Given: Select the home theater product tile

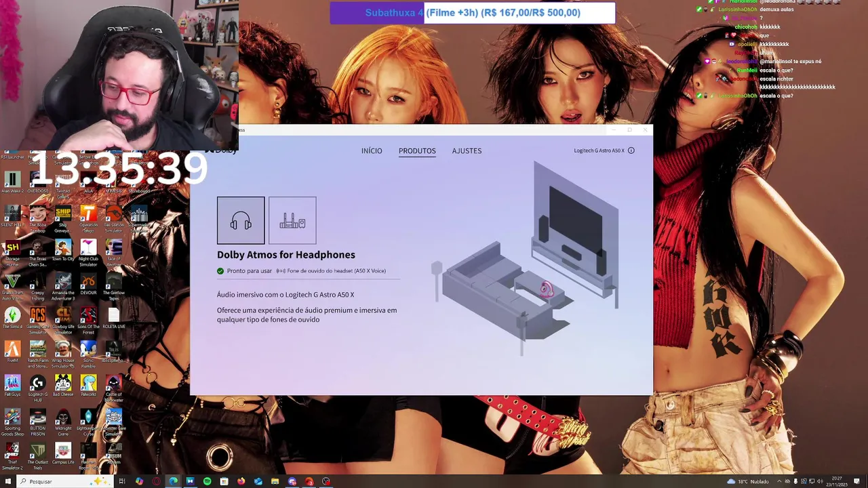Looking at the screenshot, I should click(x=292, y=220).
